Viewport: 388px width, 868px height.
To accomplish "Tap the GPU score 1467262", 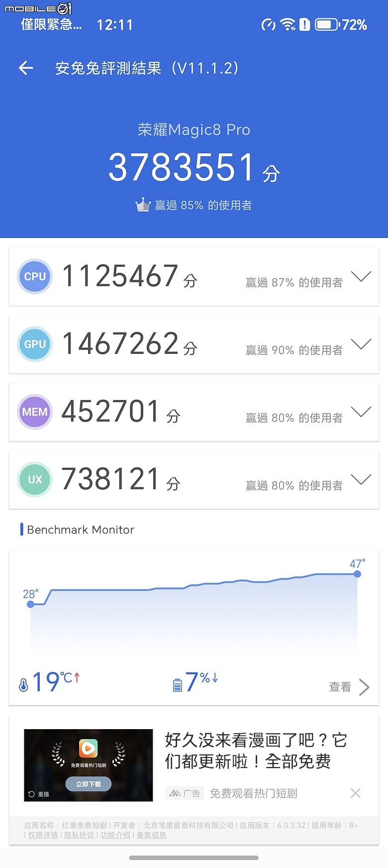I will (x=120, y=343).
